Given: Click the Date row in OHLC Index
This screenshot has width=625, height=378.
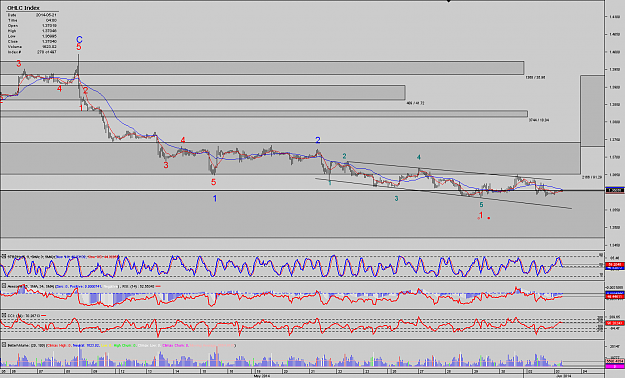Looking at the screenshot, I should pos(33,15).
